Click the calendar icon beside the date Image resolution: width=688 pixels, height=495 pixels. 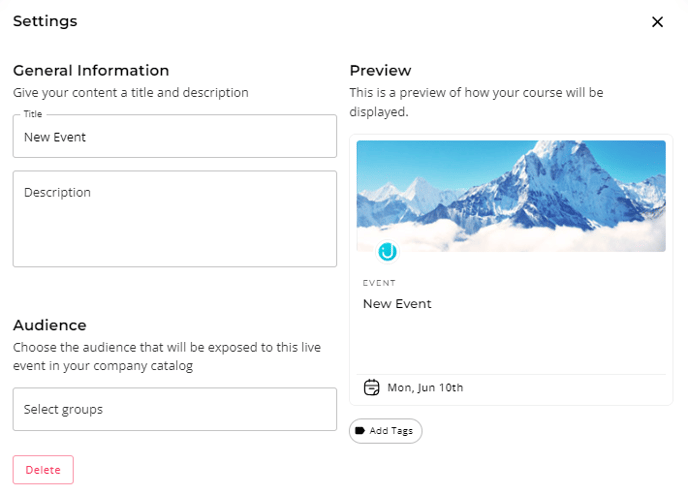(x=371, y=387)
